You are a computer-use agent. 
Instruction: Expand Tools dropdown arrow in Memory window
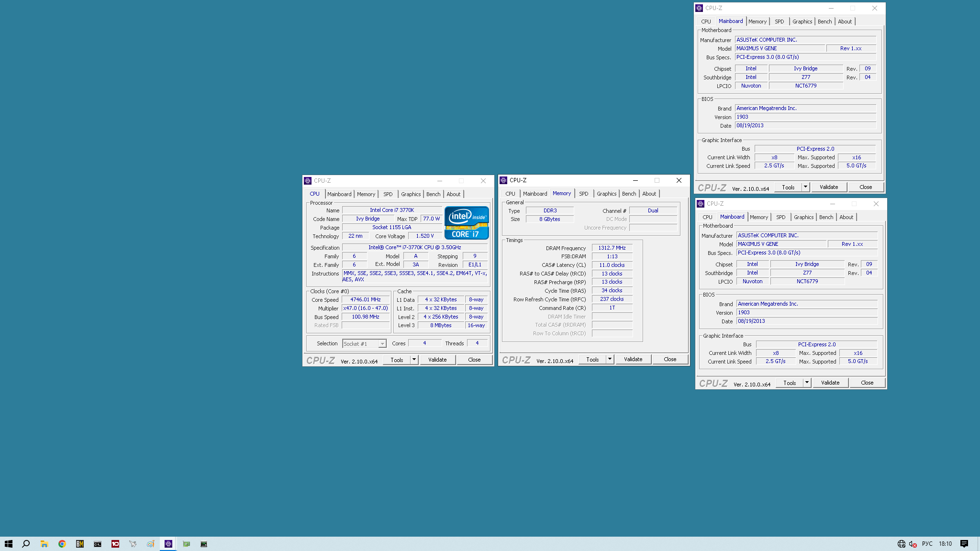pos(610,359)
